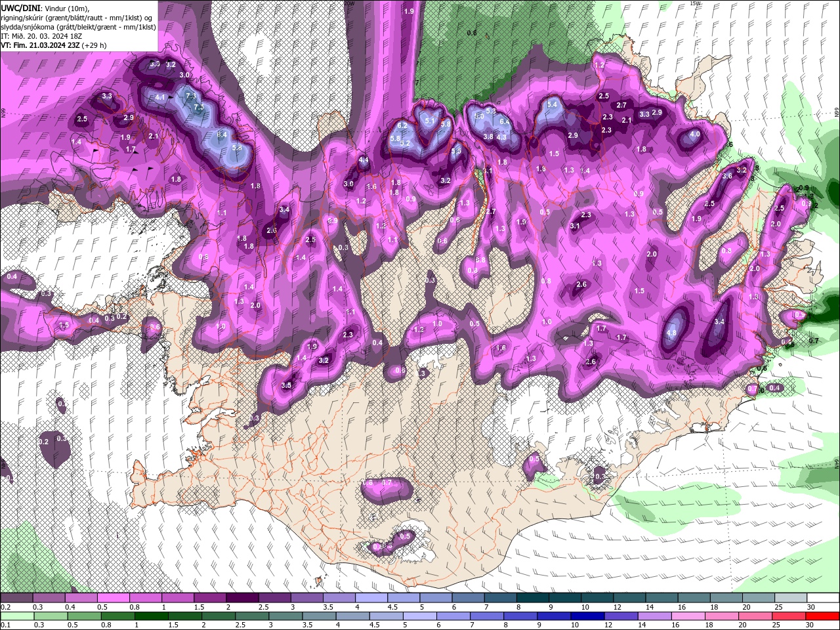Viewport: 840px width, 630px height.
Task: Click the valid time 'VT: Fim. 21.03.2024 23Z'
Action: 39,45
